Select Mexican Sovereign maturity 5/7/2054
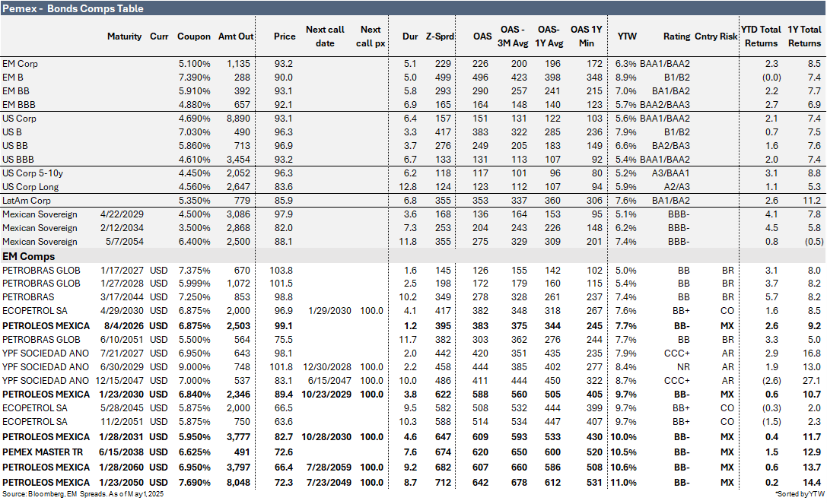Image resolution: width=827 pixels, height=504 pixels. [125, 242]
